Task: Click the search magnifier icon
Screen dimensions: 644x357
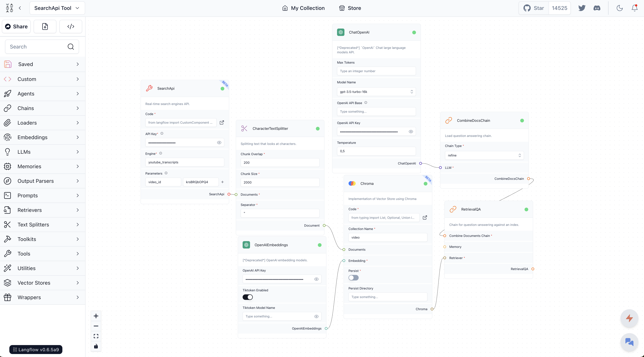Action: click(71, 47)
